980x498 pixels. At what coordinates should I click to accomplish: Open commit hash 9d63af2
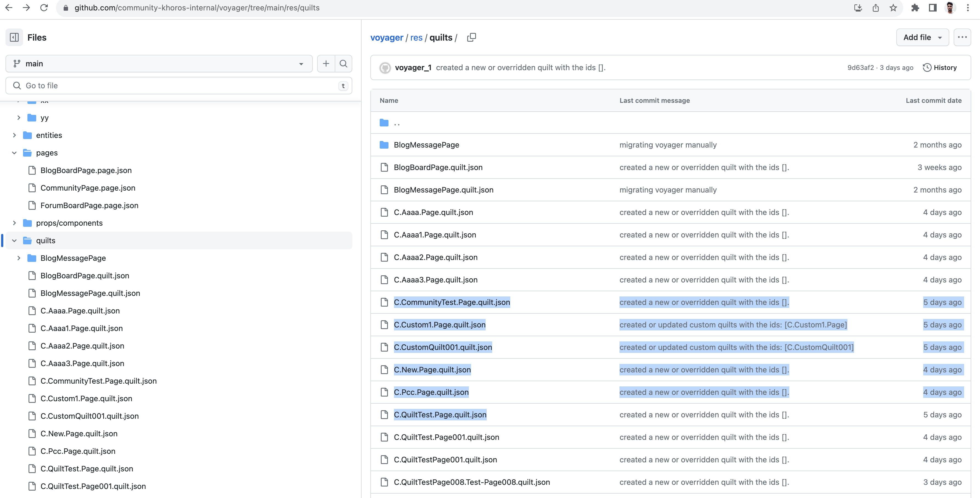pos(861,68)
